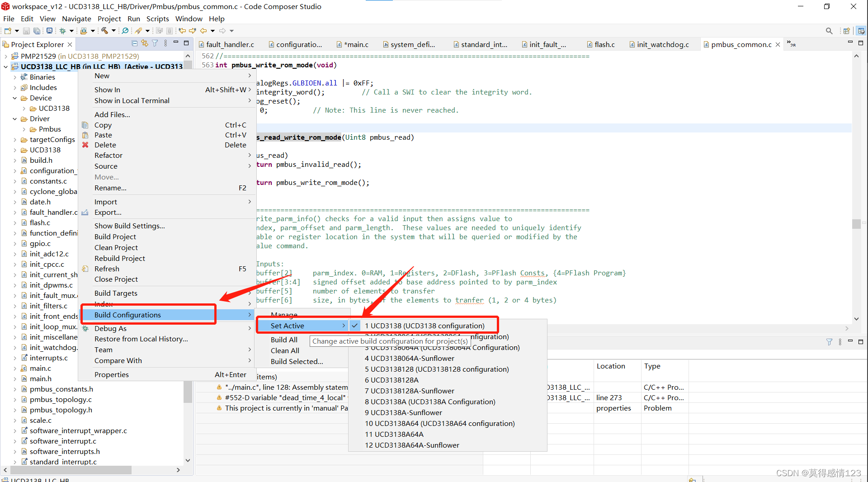Viewport: 868px width, 482px height.
Task: Click the Open Perspective icon
Action: [x=846, y=31]
